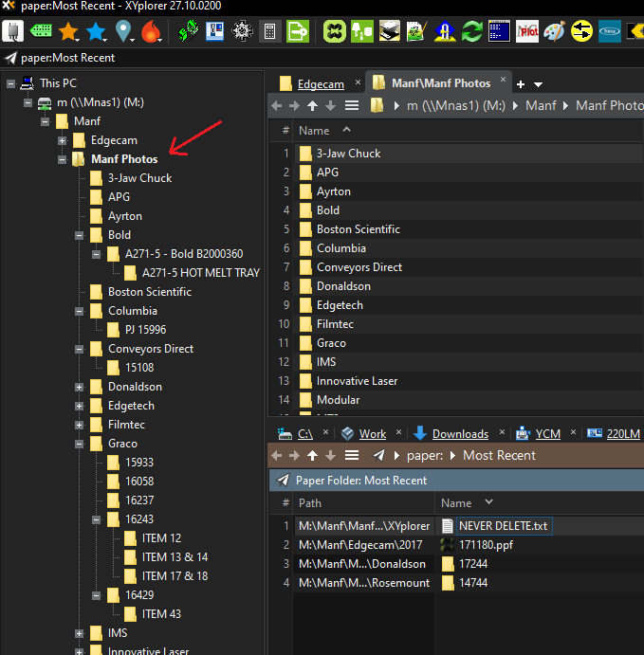This screenshot has width=644, height=655.
Task: Click the up-arrow button in top pane
Action: tap(312, 105)
